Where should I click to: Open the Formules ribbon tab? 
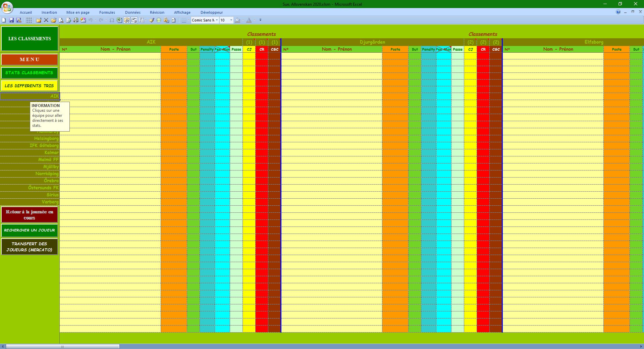tap(107, 12)
